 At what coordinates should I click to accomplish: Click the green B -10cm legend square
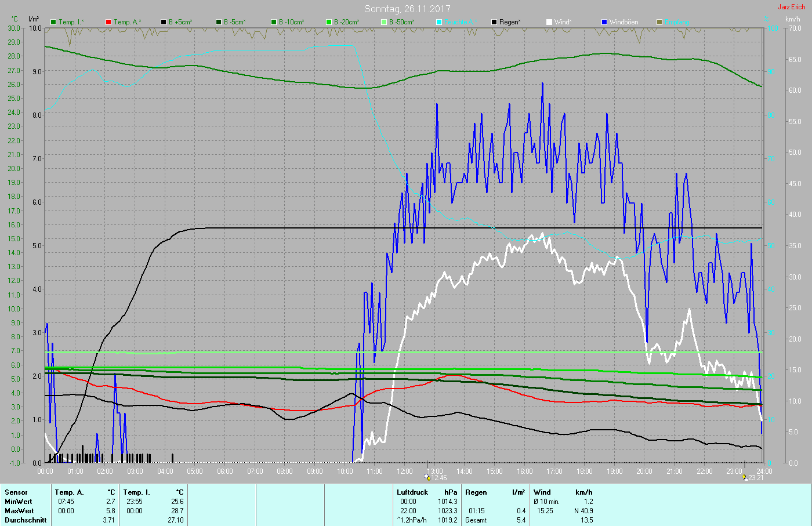coord(274,22)
